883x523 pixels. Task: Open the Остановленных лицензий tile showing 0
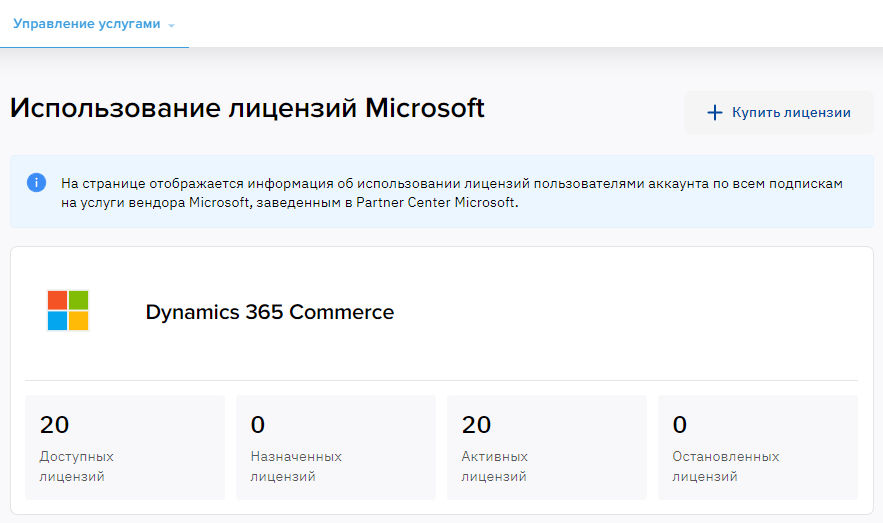point(758,448)
